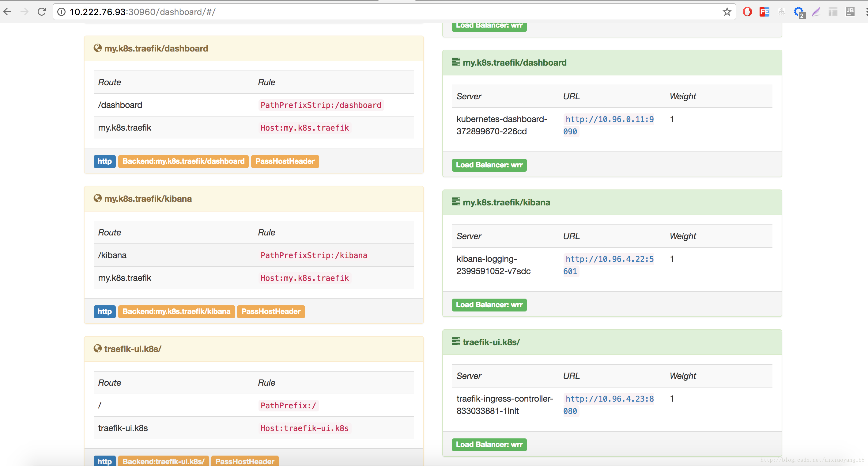
Task: Click the globe icon of frontend my.k8s.traefik/kibana
Action: (98, 198)
